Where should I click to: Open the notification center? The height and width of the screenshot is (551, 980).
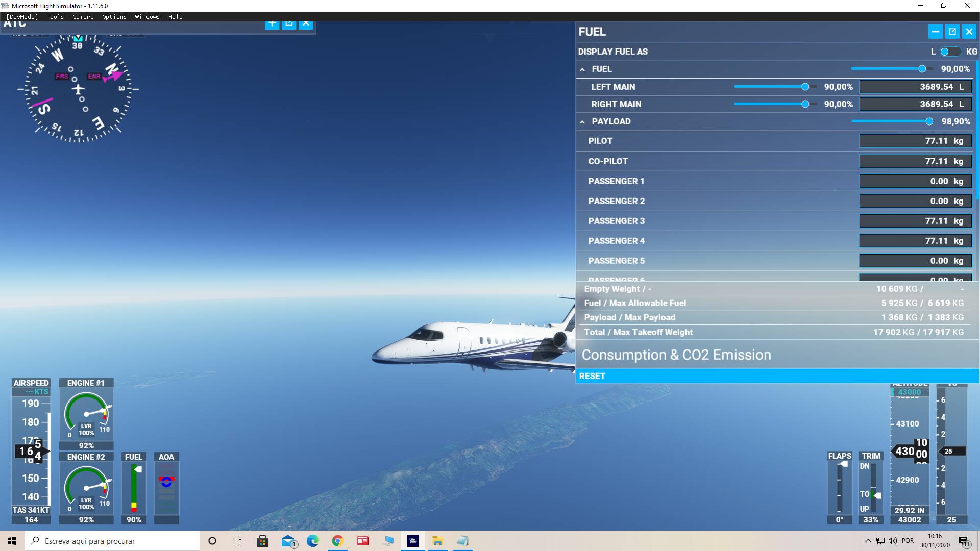point(964,541)
